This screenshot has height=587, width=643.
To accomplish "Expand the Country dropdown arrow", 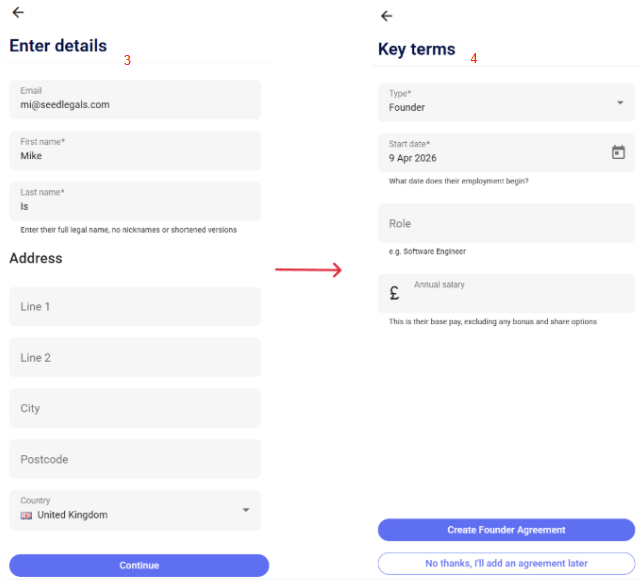I will point(246,510).
